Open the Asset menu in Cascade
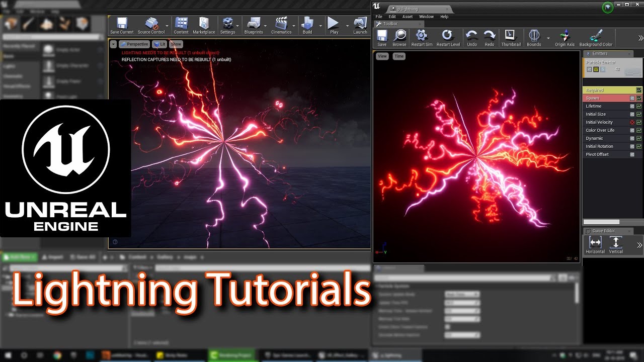 (408, 17)
